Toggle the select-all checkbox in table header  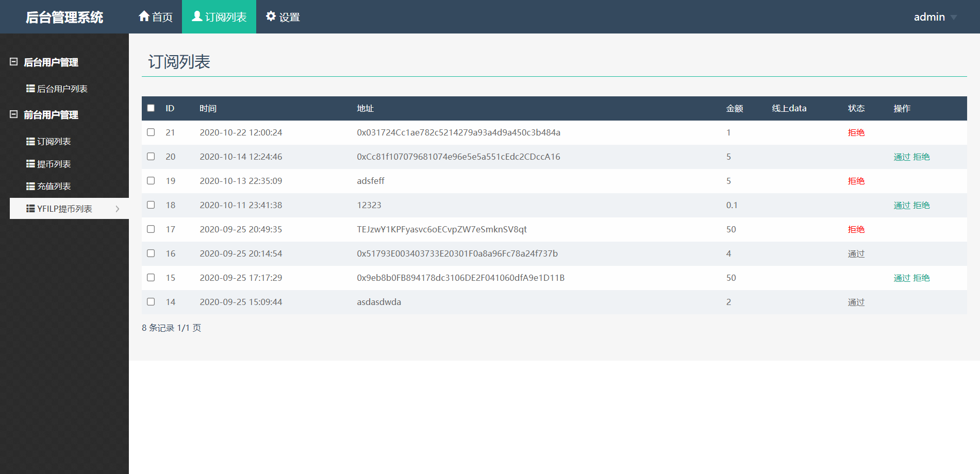click(151, 108)
